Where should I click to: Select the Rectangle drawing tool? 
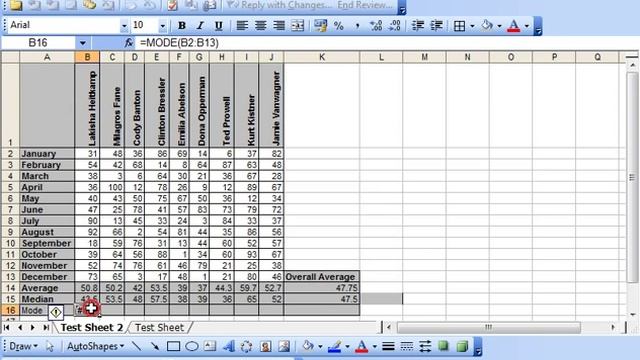click(x=173, y=347)
